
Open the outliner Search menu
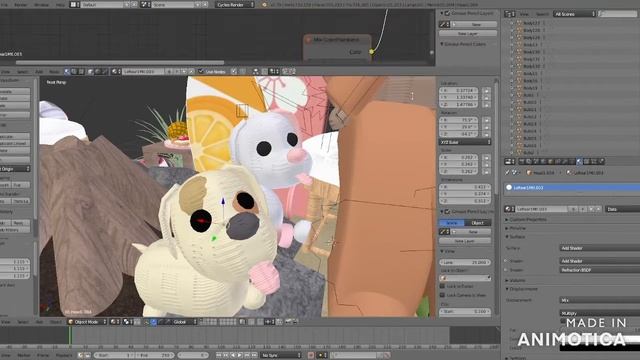(x=542, y=14)
